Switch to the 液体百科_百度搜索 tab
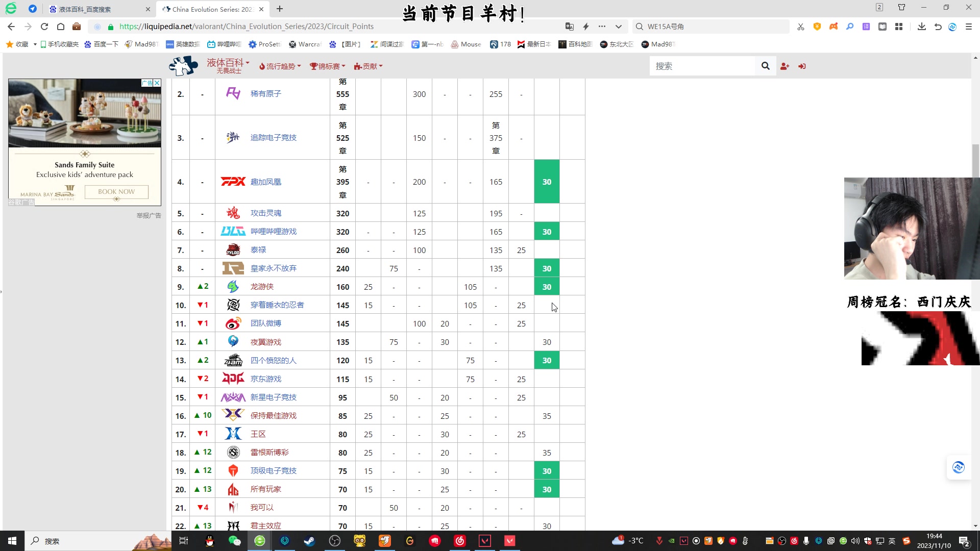 point(100,9)
